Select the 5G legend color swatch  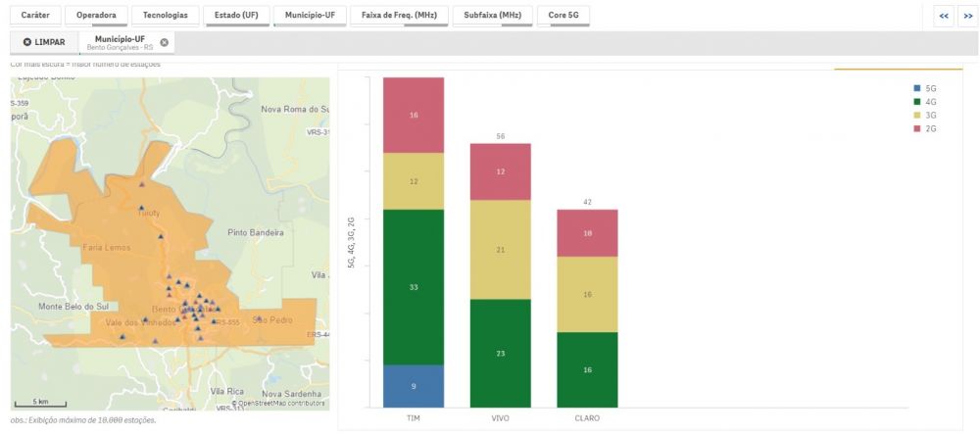(916, 89)
